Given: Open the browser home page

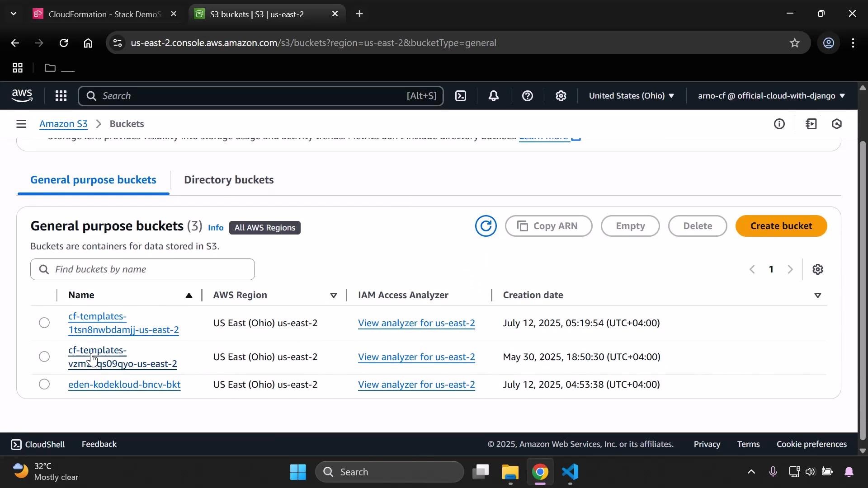Looking at the screenshot, I should (x=88, y=43).
